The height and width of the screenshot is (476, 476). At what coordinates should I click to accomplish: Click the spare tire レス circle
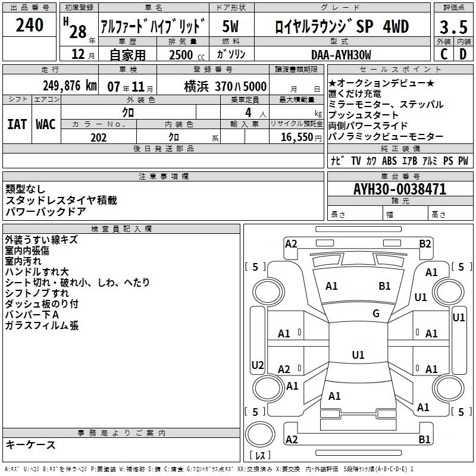tap(260, 434)
